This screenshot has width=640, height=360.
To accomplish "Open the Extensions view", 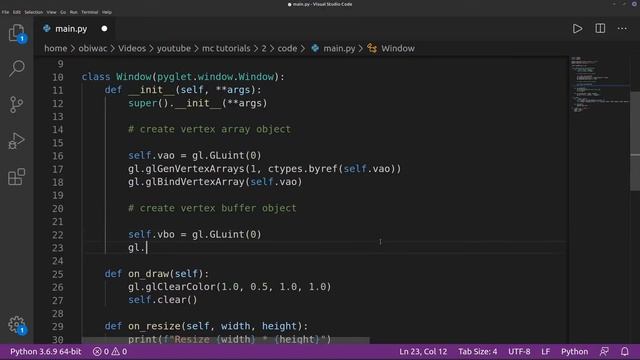I will coord(16,177).
